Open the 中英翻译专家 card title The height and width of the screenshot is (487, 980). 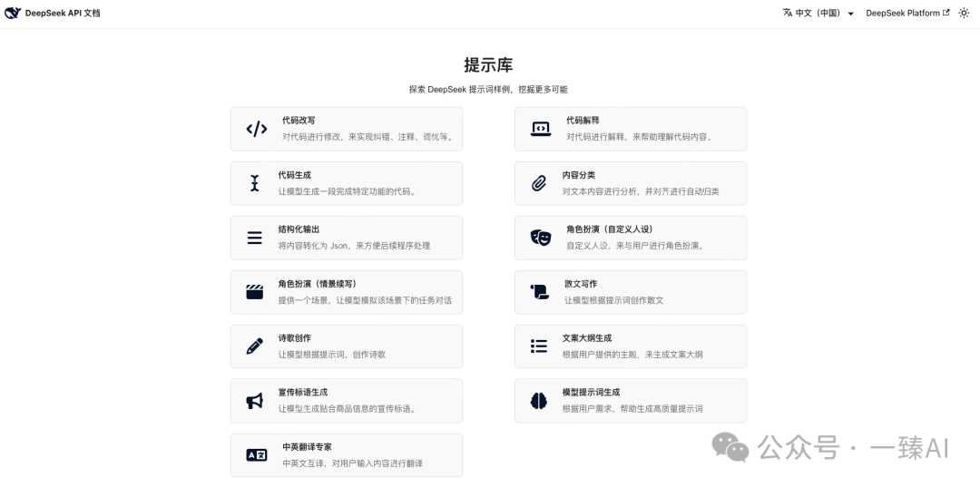(307, 447)
